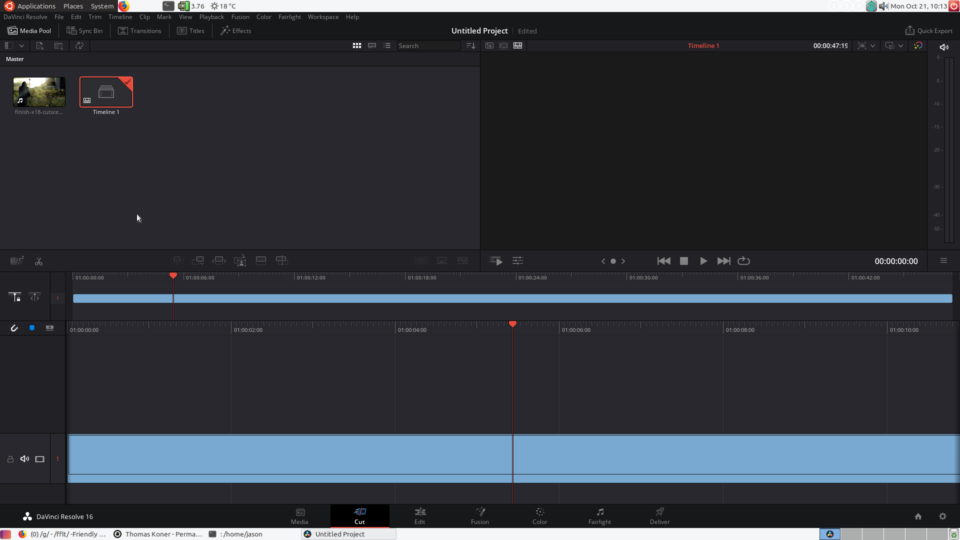Open Firefox from top panel launcher
Image resolution: width=960 pixels, height=540 pixels.
click(x=124, y=6)
